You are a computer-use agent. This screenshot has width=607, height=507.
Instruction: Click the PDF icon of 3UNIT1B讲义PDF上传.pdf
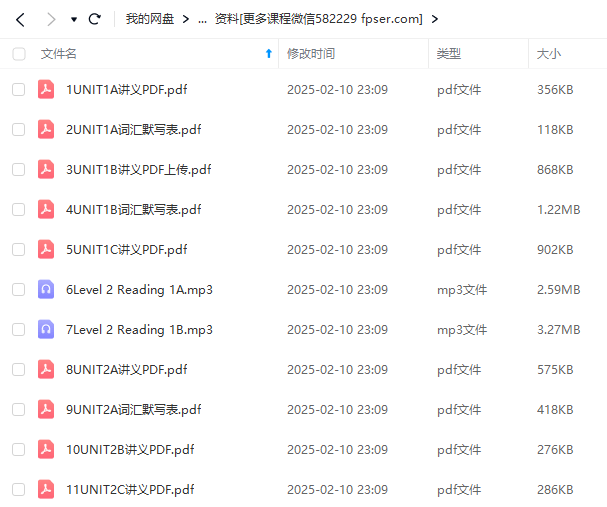(x=46, y=169)
